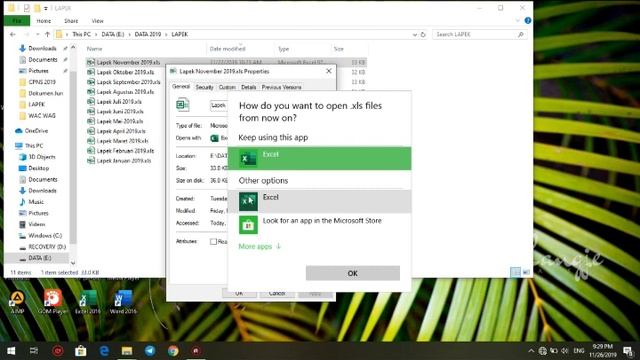Image resolution: width=640 pixels, height=360 pixels.
Task: Select Excel under Keep using this app
Action: (x=319, y=158)
